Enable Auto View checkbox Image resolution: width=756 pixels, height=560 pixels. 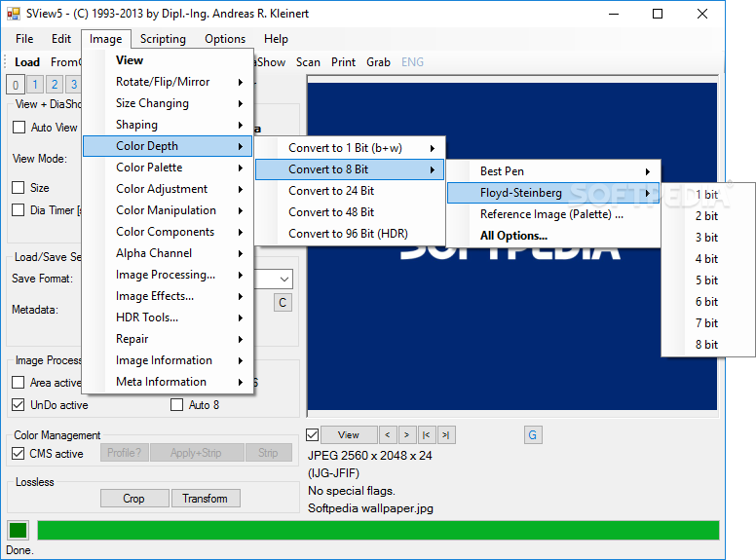19,128
